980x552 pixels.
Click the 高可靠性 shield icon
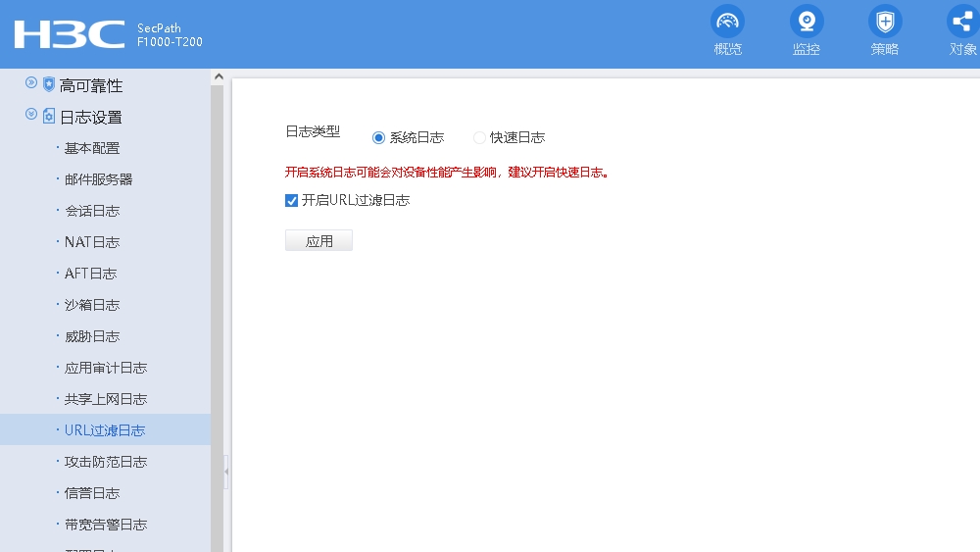(49, 84)
